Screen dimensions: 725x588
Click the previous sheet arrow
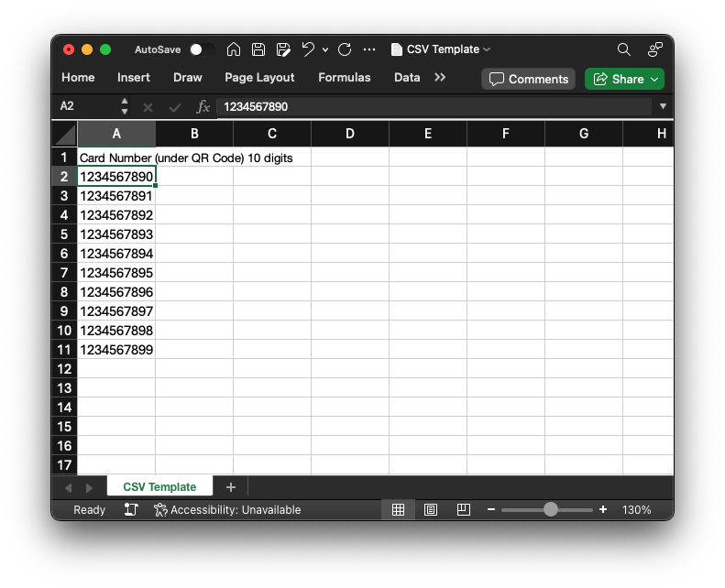[x=69, y=488]
